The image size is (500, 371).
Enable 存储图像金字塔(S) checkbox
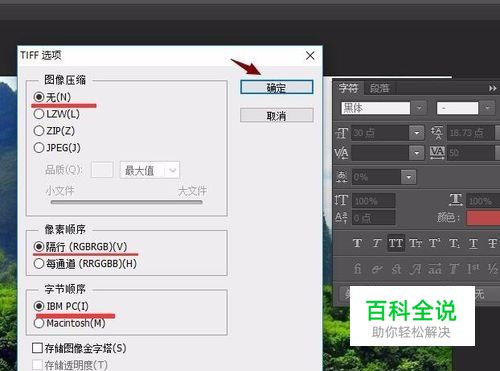click(79, 348)
